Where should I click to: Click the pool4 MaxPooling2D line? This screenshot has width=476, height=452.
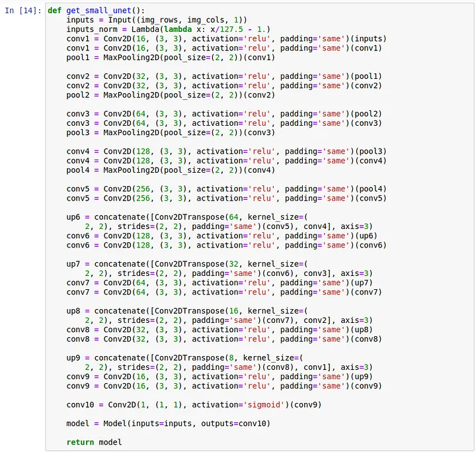(171, 170)
